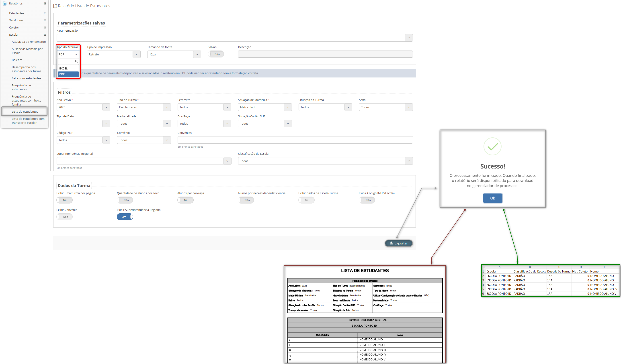This screenshot has height=364, width=621.
Task: Toggle Exibir Convênio switch
Action: 65,217
